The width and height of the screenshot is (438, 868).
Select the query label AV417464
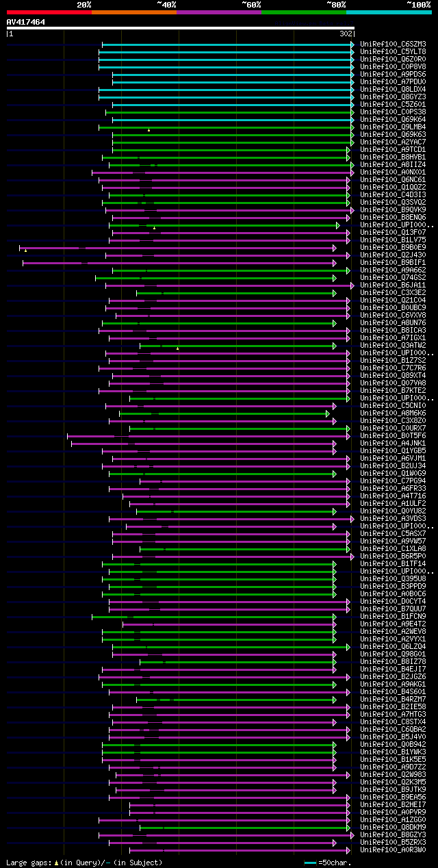[26, 22]
